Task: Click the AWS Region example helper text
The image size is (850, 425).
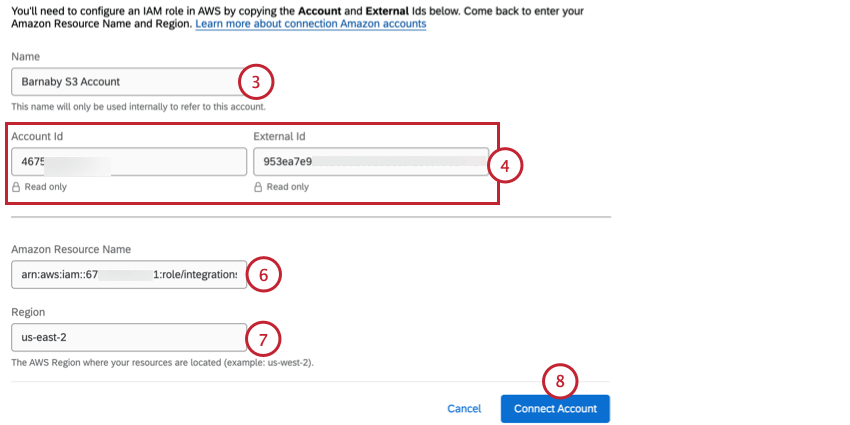Action: pos(163,362)
